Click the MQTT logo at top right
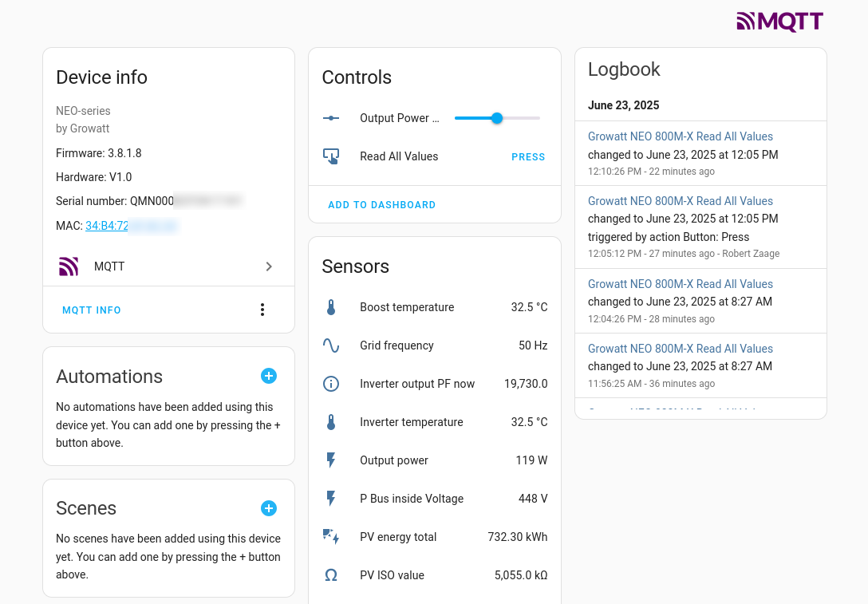 click(x=779, y=22)
